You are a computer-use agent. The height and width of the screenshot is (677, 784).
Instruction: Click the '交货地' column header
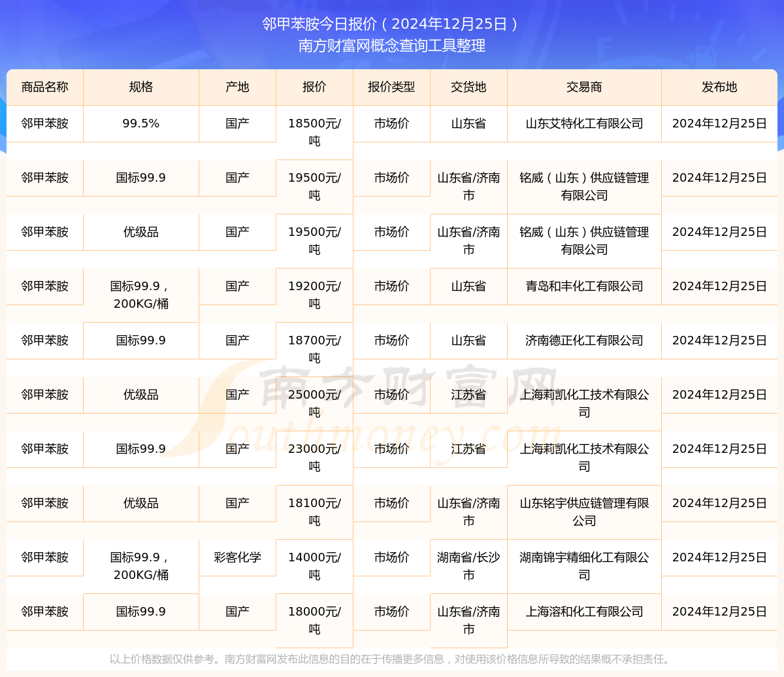pyautogui.click(x=468, y=87)
